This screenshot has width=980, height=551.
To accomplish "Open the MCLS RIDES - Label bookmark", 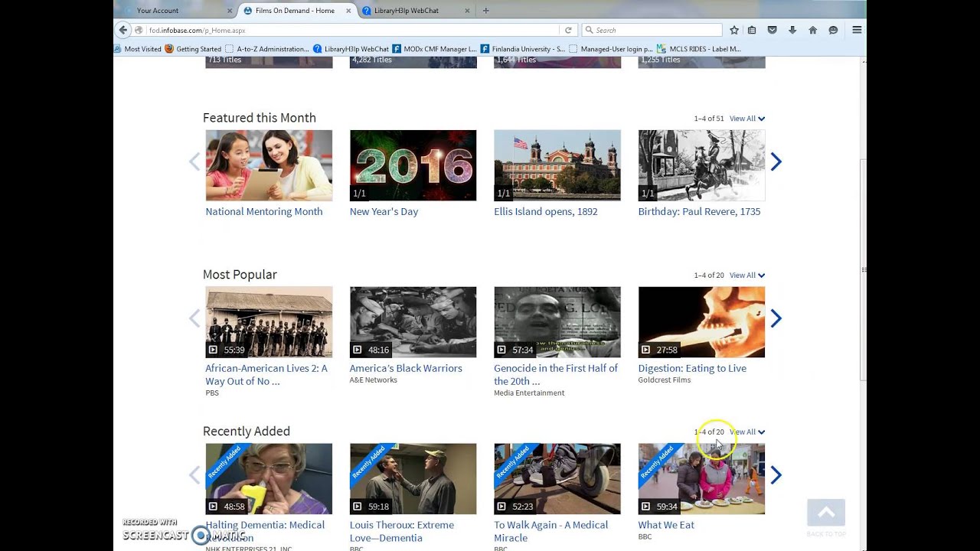I will (x=699, y=49).
